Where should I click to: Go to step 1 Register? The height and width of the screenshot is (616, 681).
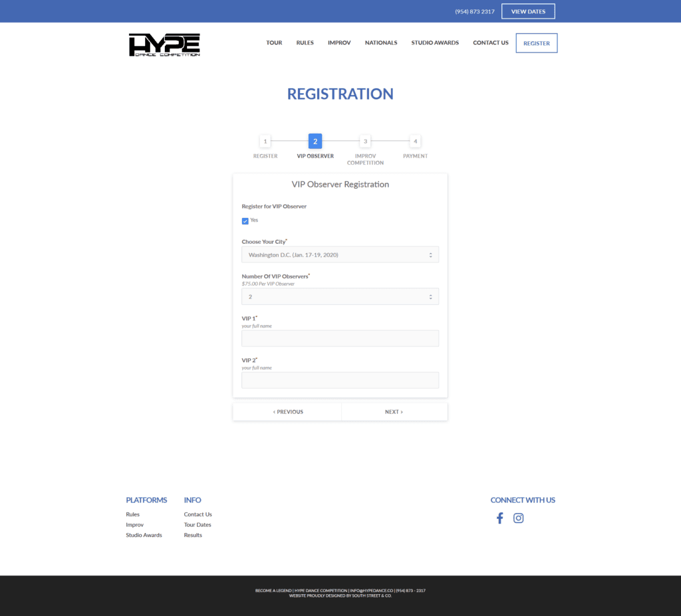(265, 142)
